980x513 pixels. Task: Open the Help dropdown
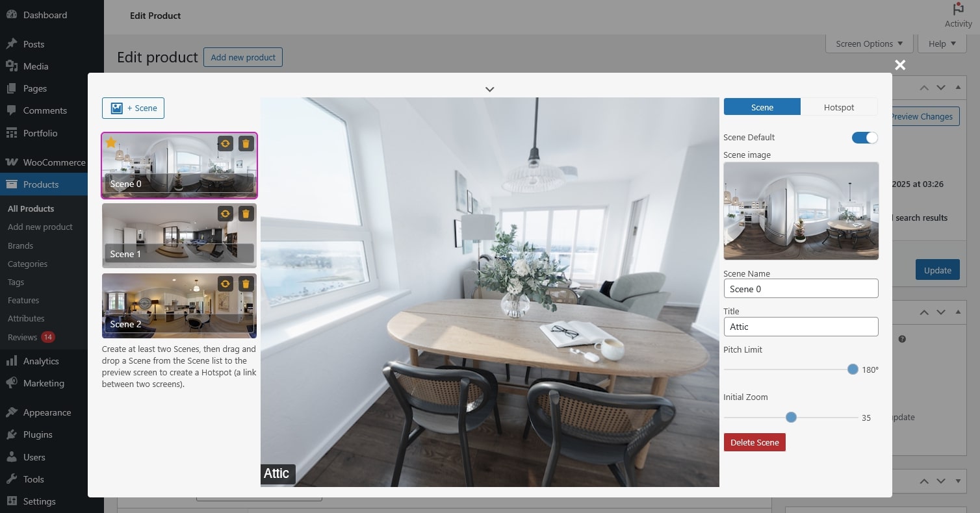[942, 44]
